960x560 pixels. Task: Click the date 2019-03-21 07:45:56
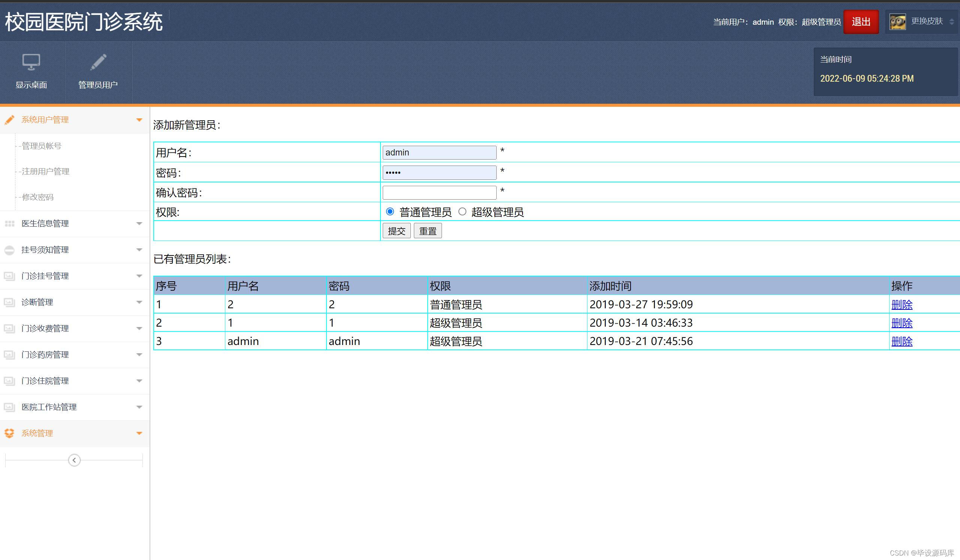pos(641,341)
